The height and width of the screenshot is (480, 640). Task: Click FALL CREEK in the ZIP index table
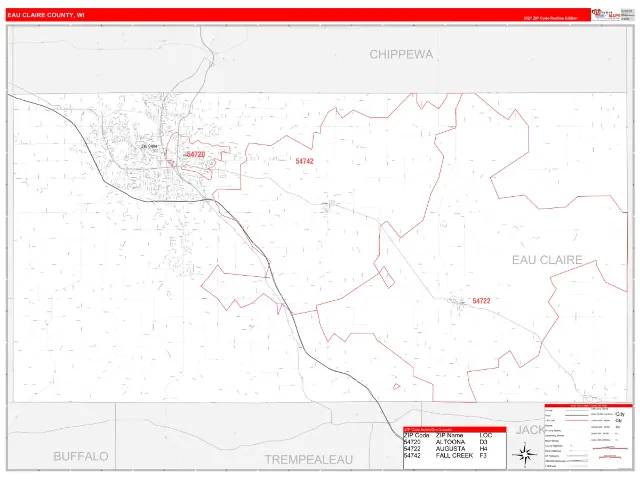[454, 456]
